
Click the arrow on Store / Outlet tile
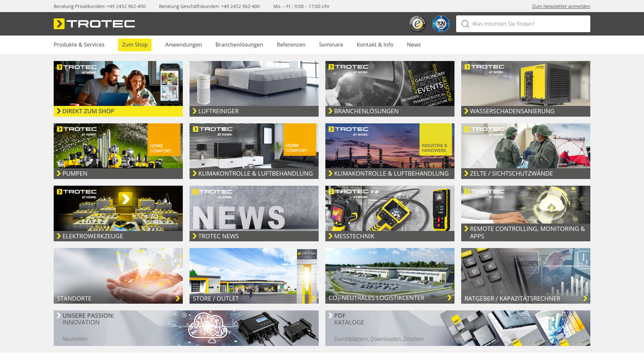(313, 298)
